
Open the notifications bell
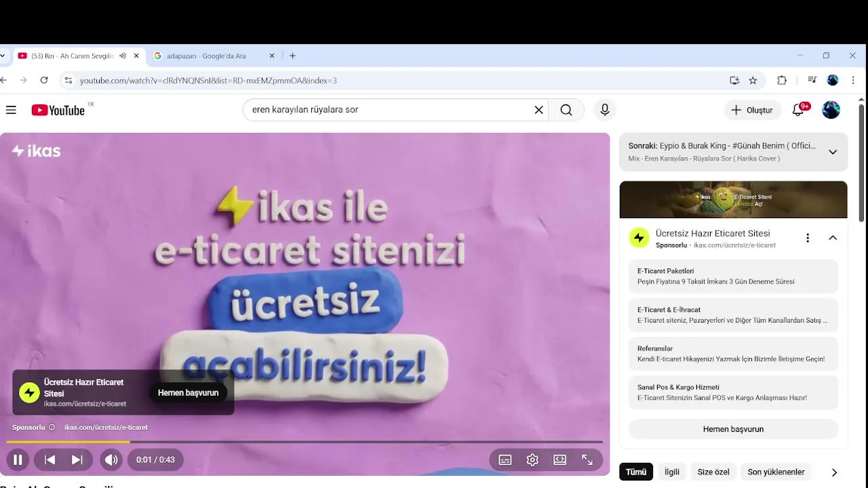[x=799, y=110]
